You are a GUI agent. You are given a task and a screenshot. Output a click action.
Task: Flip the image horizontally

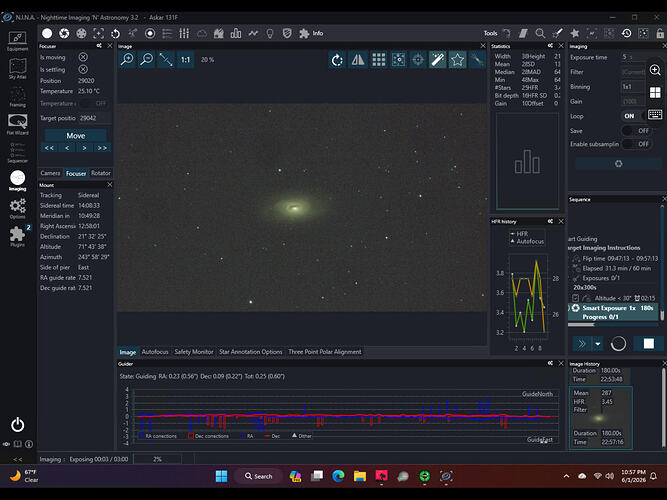coord(358,60)
